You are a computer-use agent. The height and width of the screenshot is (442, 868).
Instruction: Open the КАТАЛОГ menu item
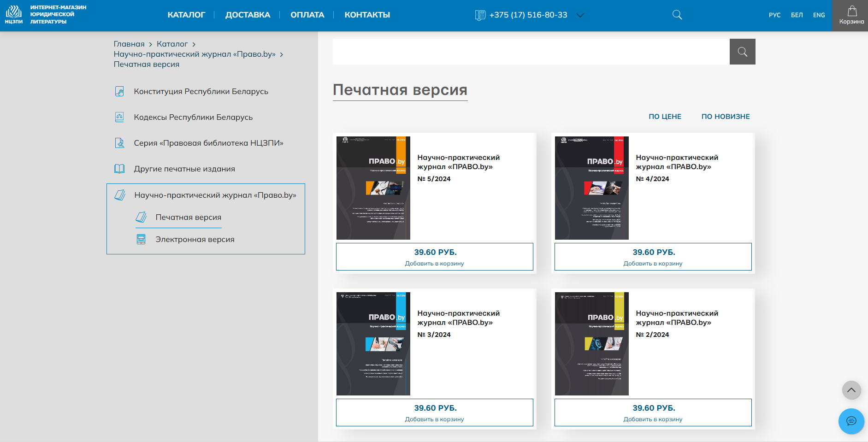186,15
